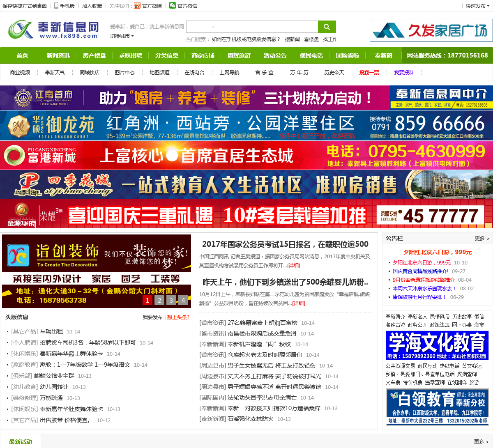Open the 奉新信息网中介 banner ad
Image resolution: width=493 pixels, height=448 pixels.
442,97
